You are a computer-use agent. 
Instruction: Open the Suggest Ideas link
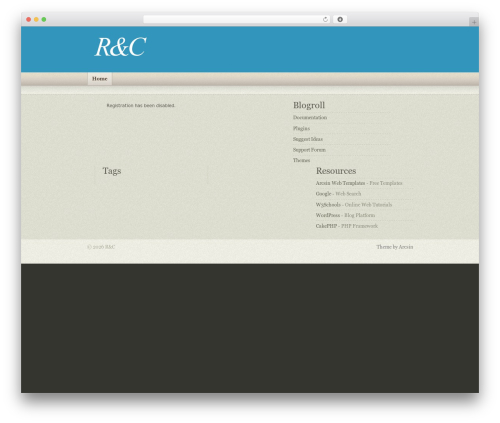point(308,139)
